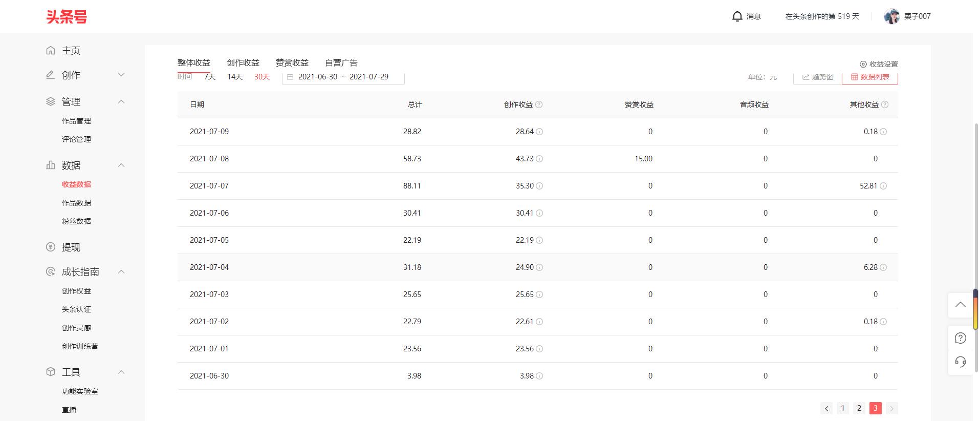Collapse the 数据 sidebar section chevron

coord(121,165)
